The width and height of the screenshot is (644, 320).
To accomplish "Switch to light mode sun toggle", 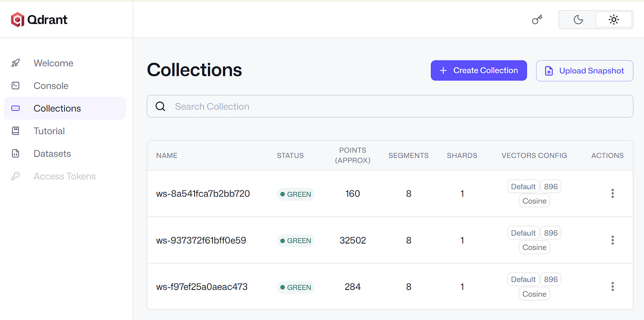I will pos(614,19).
